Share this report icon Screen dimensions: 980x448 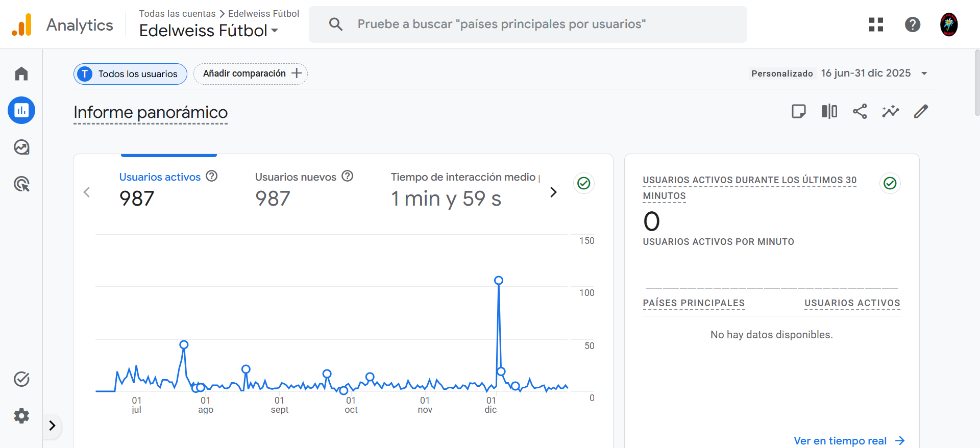[x=860, y=111]
